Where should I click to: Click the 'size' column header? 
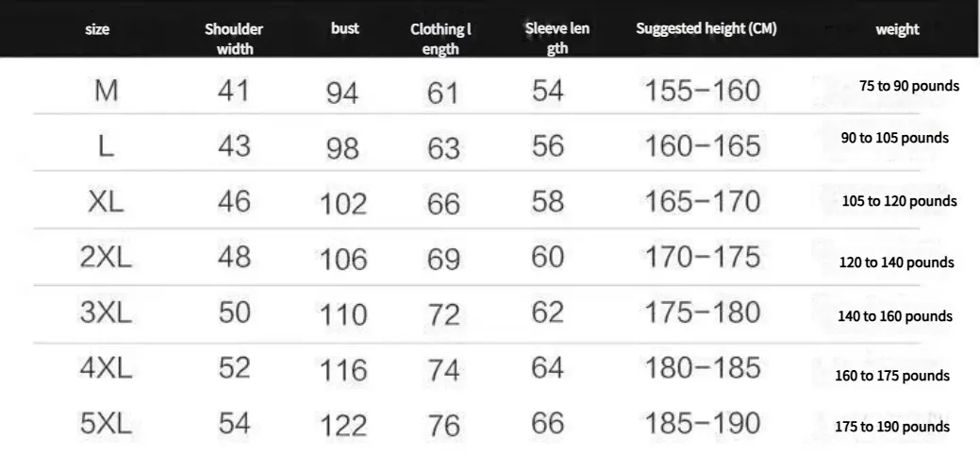click(x=97, y=29)
